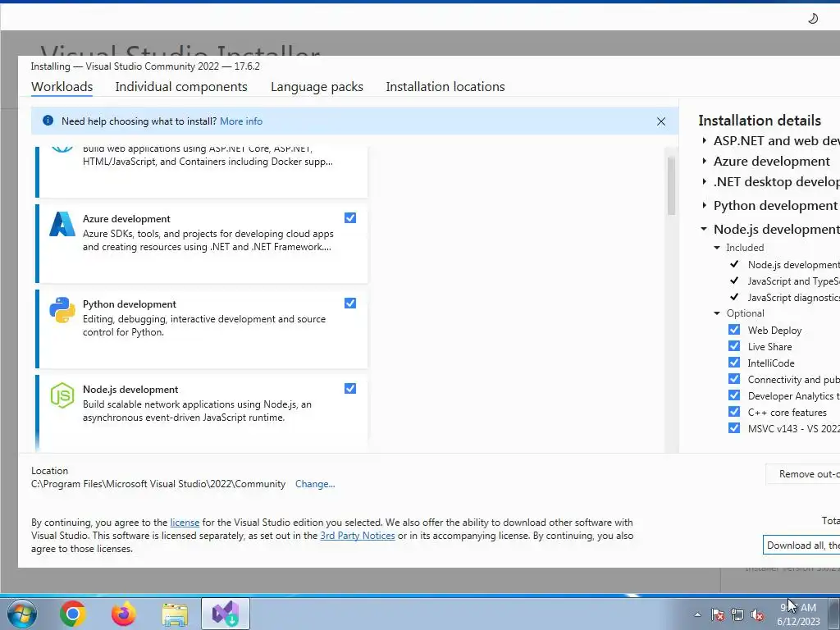Click the ASP.NET web workload card description
Image resolution: width=840 pixels, height=630 pixels.
click(208, 155)
